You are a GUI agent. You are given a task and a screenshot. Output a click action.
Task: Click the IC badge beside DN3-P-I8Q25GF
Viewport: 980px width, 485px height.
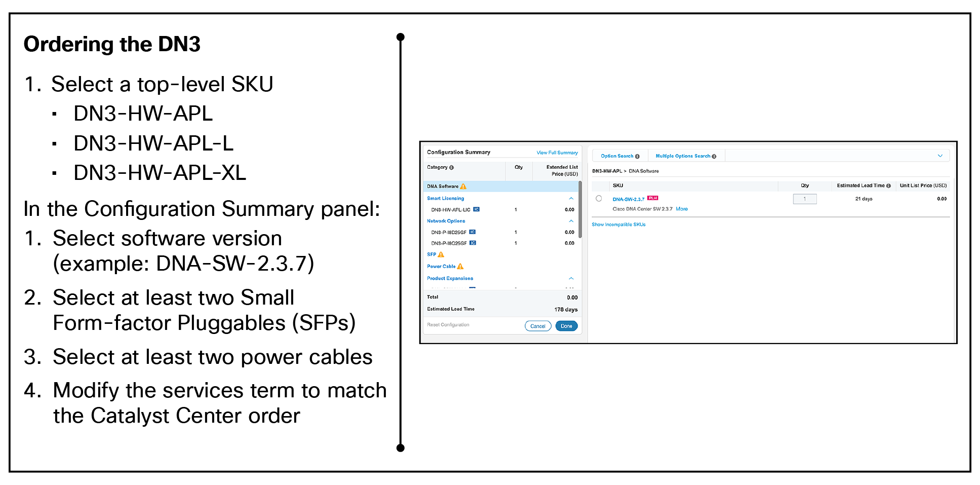coord(473,243)
